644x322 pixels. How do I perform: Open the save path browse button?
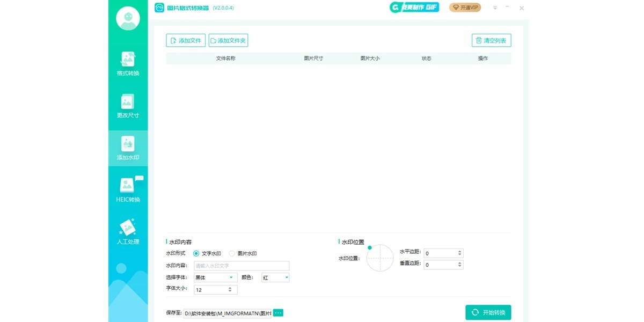(x=277, y=312)
